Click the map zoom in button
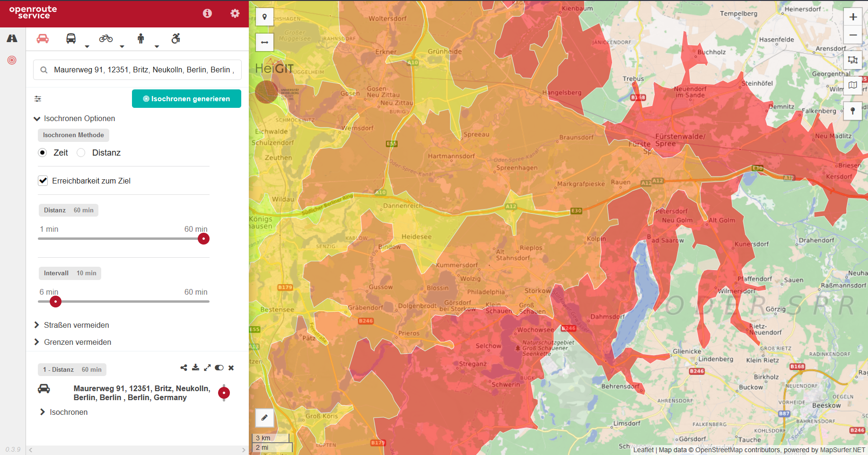The image size is (868, 455). tap(853, 17)
